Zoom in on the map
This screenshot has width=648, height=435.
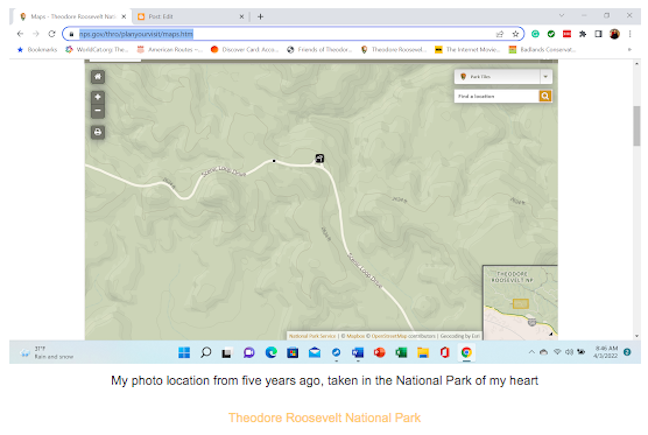click(x=97, y=97)
